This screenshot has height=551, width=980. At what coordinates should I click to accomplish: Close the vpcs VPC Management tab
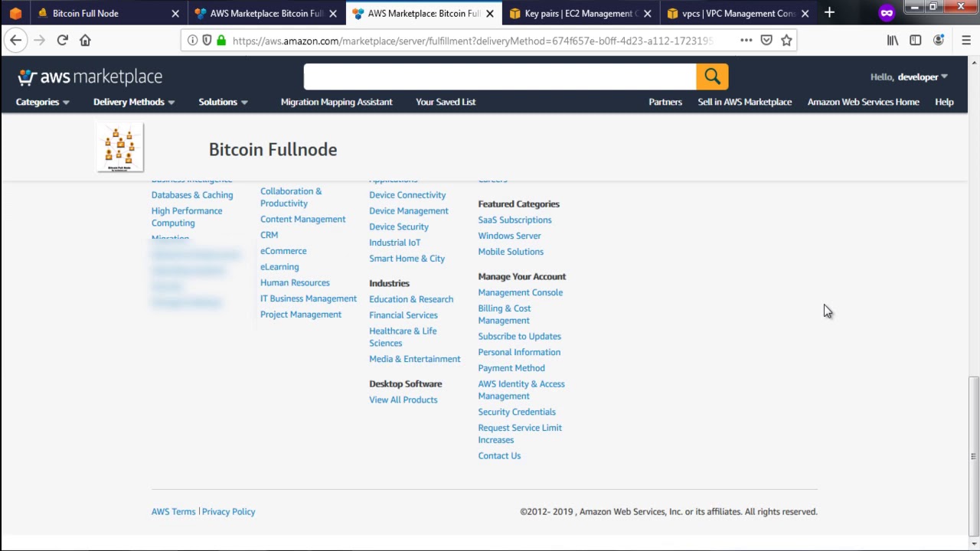[805, 13]
